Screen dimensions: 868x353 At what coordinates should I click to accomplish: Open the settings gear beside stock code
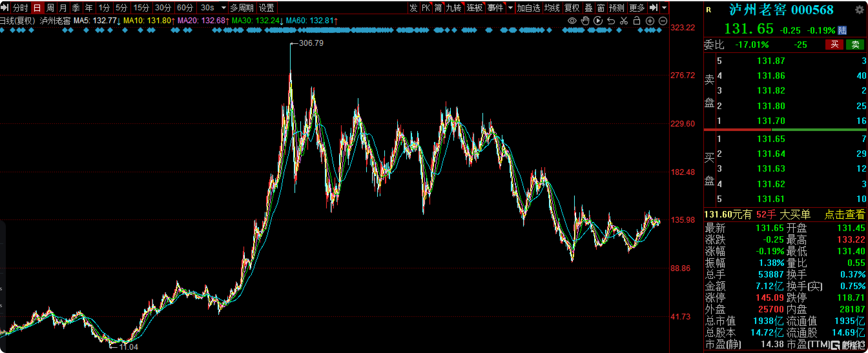tap(859, 9)
